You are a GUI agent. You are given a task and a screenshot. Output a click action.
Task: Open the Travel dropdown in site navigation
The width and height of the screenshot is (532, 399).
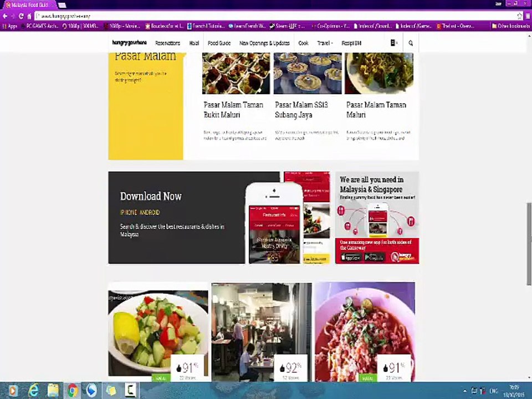coord(325,43)
